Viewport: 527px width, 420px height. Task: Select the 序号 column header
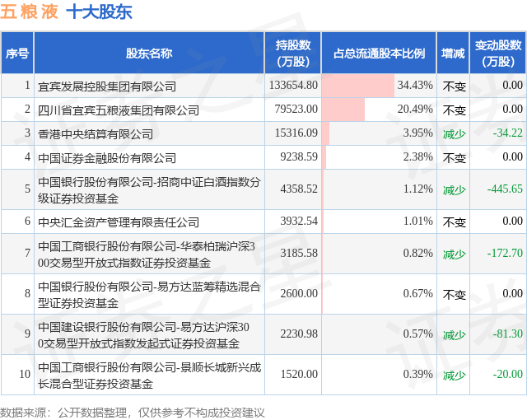pyautogui.click(x=17, y=53)
